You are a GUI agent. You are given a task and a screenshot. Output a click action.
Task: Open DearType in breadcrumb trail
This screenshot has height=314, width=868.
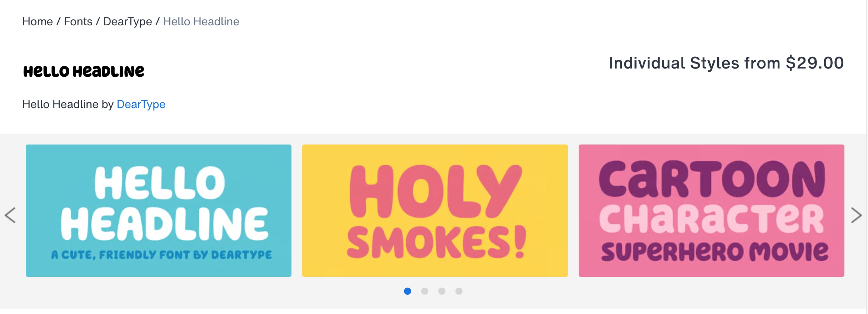click(x=128, y=22)
